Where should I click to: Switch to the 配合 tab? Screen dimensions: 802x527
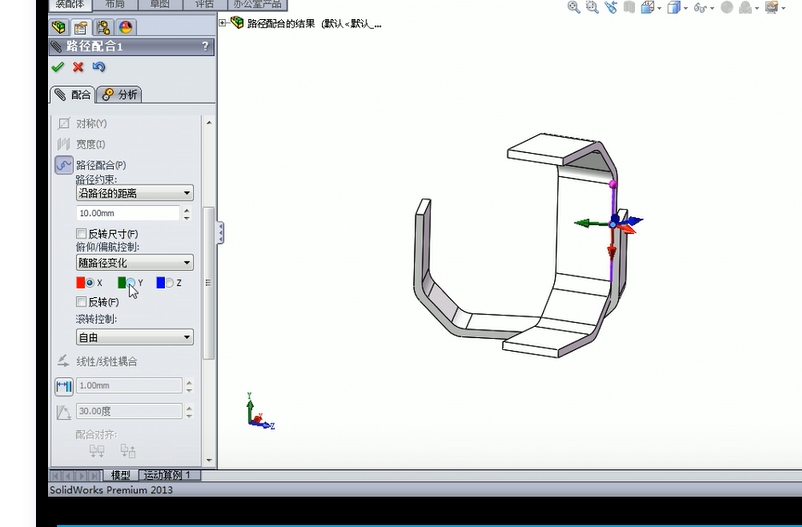(x=73, y=95)
